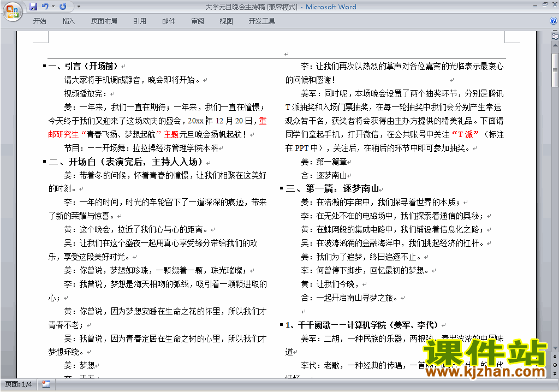Viewport: 559px width, 392px height.
Task: Undo the last action
Action: point(45,7)
